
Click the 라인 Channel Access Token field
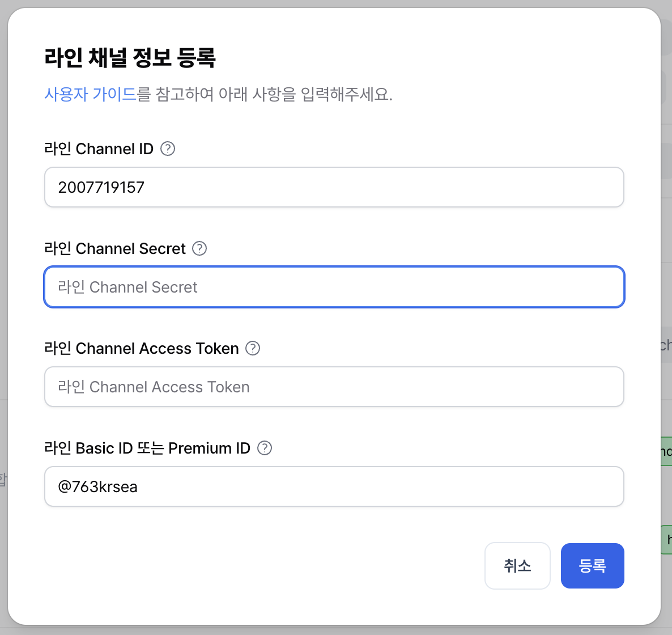pyautogui.click(x=333, y=387)
